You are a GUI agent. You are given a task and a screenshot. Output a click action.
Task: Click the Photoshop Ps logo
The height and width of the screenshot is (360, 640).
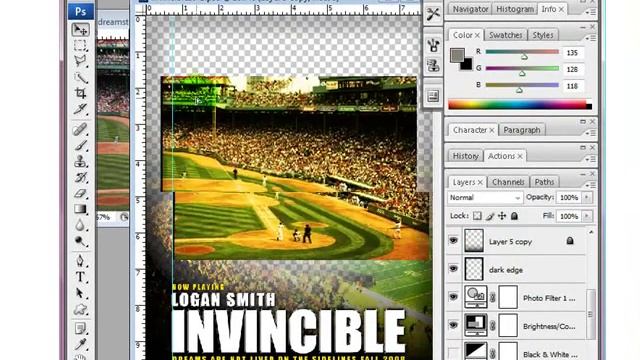point(80,11)
